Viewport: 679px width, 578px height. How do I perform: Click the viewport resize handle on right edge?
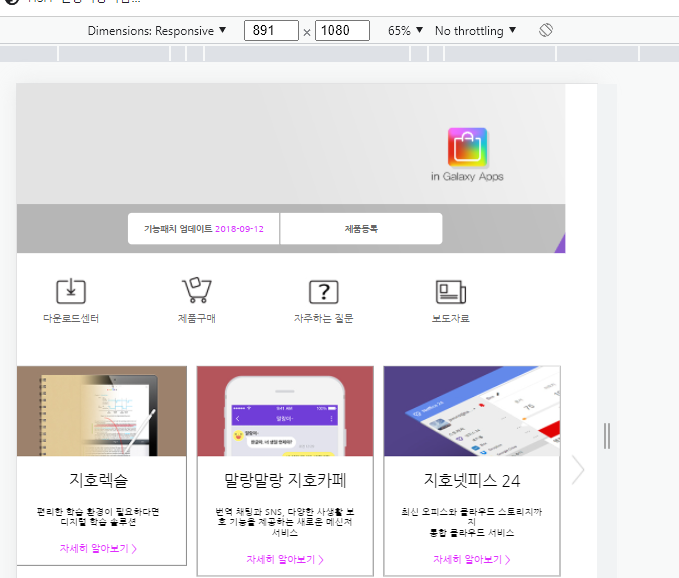(x=607, y=436)
